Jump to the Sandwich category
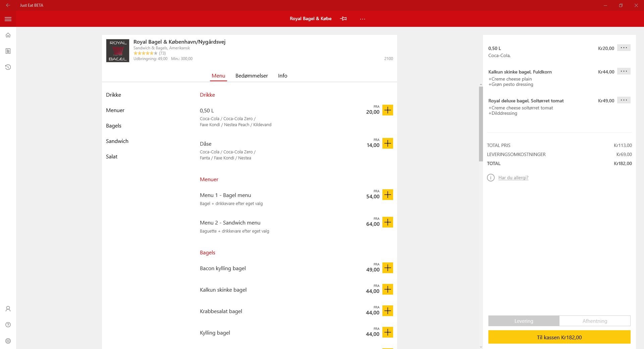Image resolution: width=644 pixels, height=349 pixels. click(117, 141)
